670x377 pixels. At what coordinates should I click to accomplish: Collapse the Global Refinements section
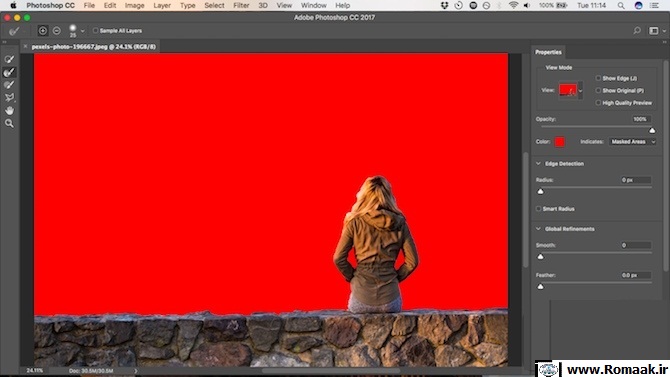[x=538, y=229]
